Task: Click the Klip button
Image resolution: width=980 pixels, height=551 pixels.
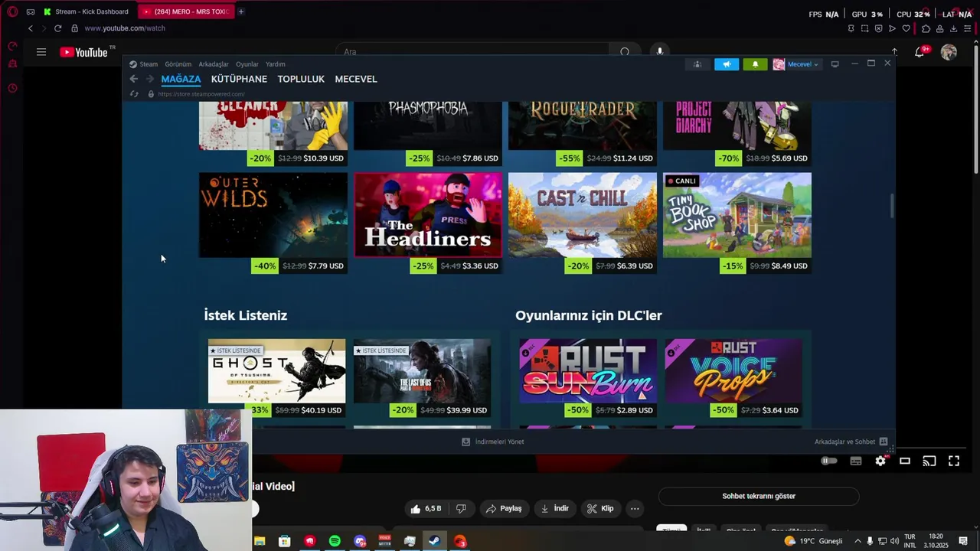Action: 600,509
